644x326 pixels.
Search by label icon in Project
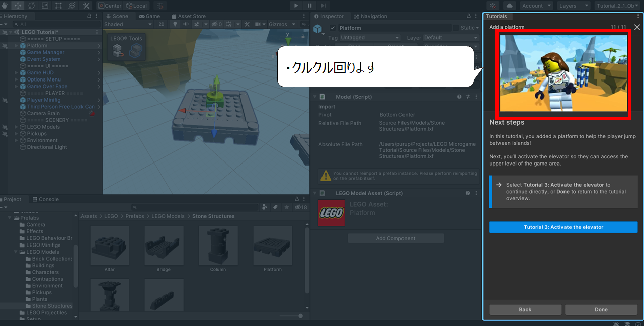(276, 207)
